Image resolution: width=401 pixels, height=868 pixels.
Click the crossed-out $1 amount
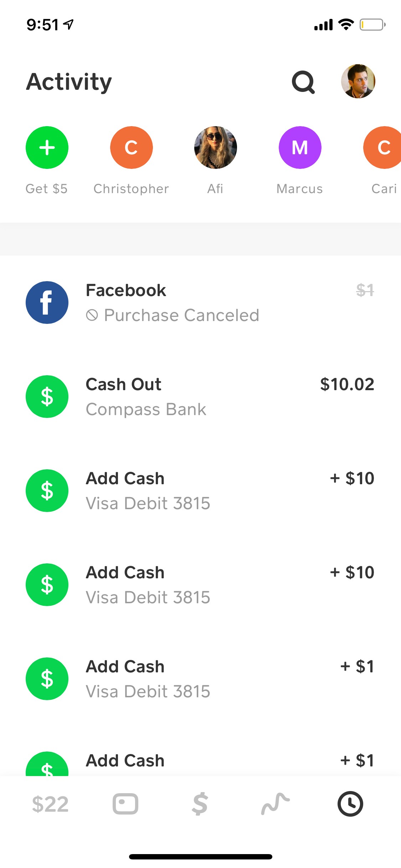click(x=365, y=290)
